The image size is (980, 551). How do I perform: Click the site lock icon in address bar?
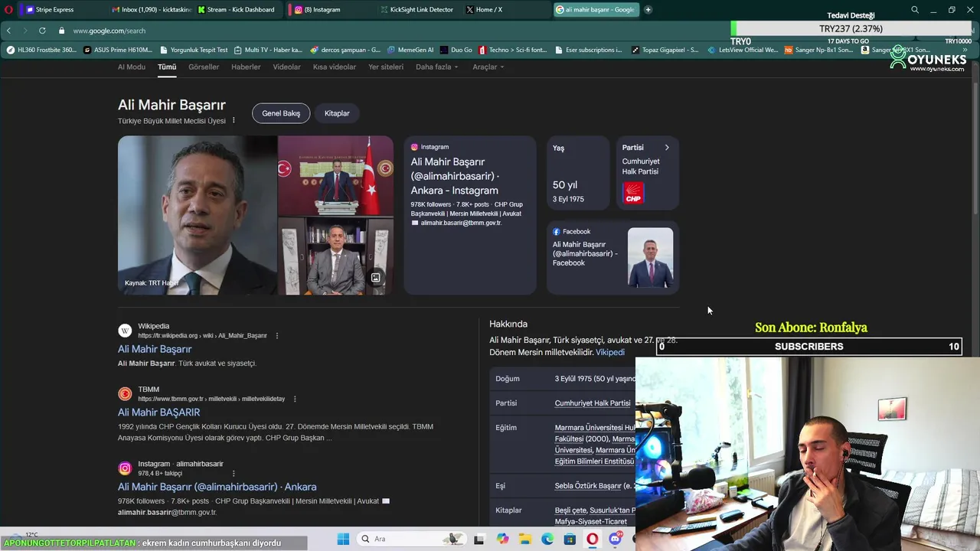[x=62, y=31]
